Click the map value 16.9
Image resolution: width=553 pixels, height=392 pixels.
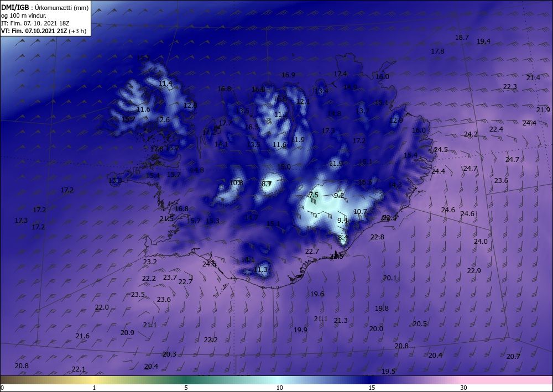point(289,75)
